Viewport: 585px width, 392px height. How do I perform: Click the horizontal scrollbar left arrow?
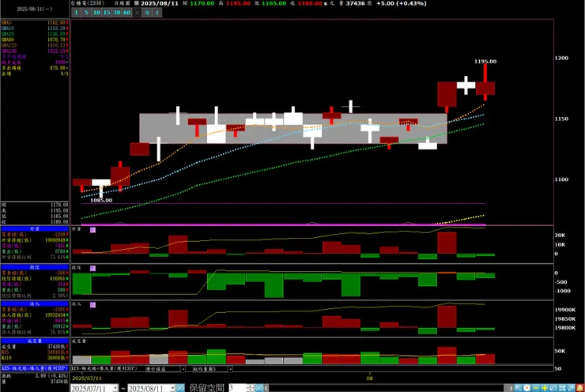[266, 388]
